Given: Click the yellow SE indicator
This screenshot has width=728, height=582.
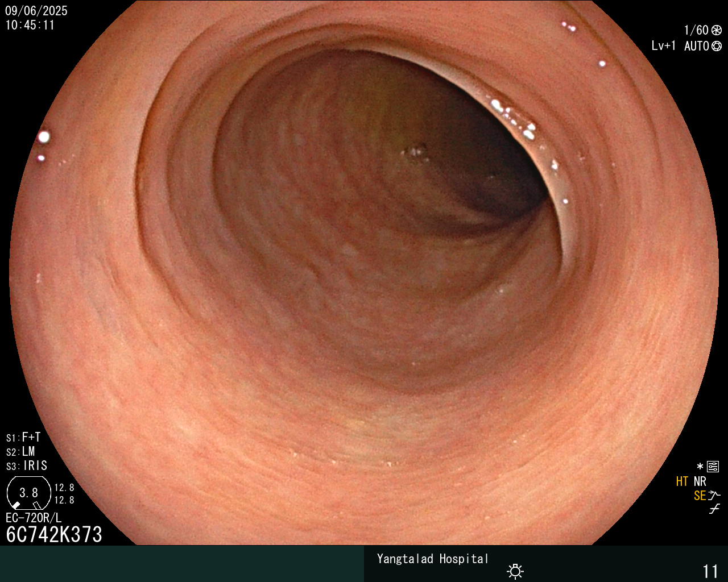Looking at the screenshot, I should pos(700,496).
